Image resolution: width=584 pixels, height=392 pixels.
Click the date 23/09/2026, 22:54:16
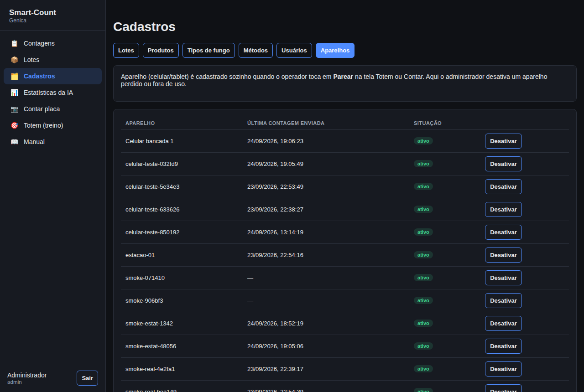coord(275,255)
